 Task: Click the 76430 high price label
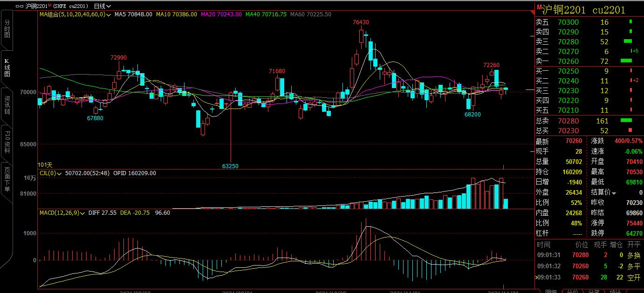361,22
